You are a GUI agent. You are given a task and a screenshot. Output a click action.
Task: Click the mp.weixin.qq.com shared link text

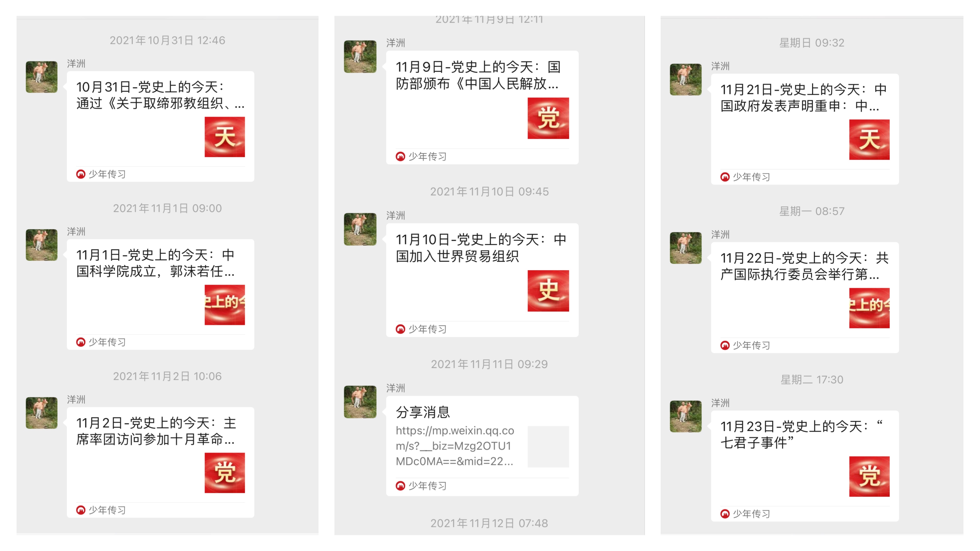point(455,446)
